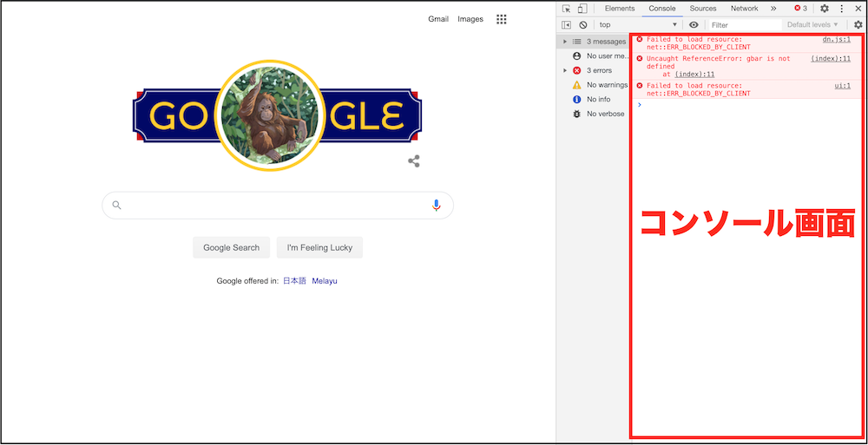
Task: Open the Images link
Action: click(x=470, y=19)
